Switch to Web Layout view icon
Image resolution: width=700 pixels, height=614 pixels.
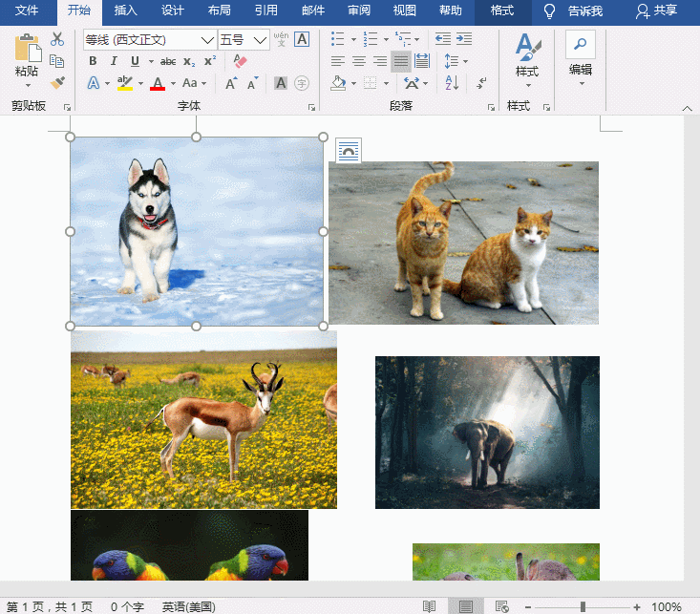click(x=501, y=606)
